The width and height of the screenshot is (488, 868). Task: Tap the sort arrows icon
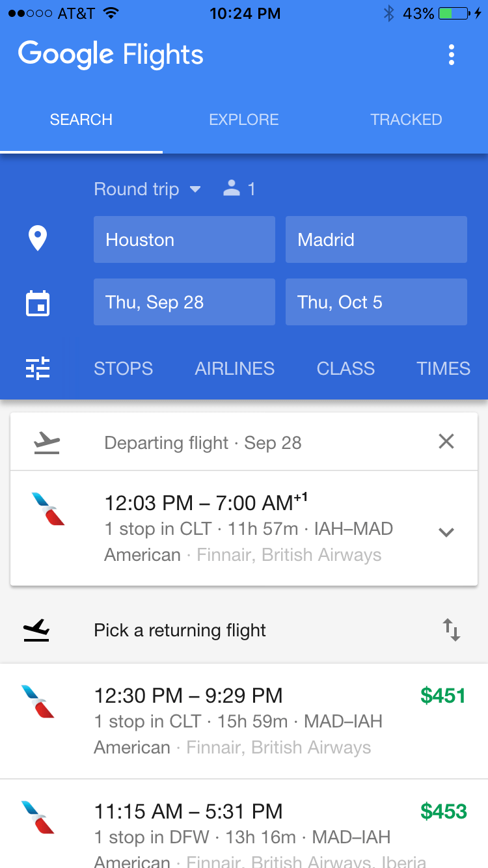click(452, 630)
